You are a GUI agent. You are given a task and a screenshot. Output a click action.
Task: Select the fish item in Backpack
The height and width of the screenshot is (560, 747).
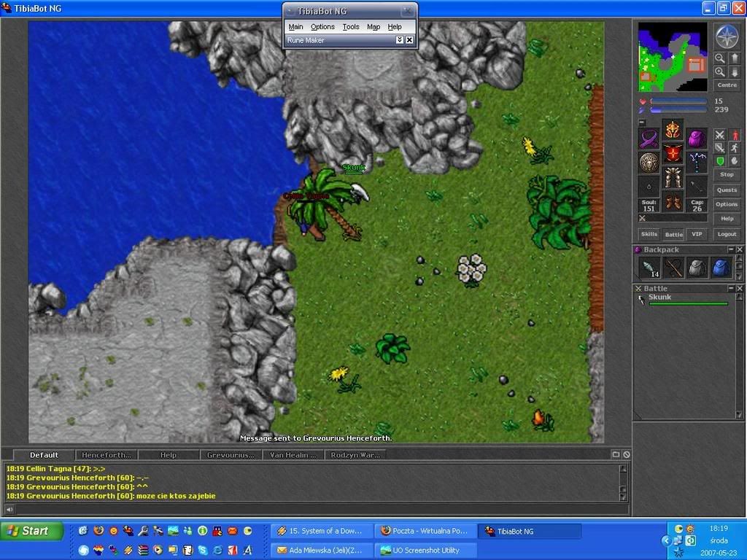pyautogui.click(x=649, y=268)
